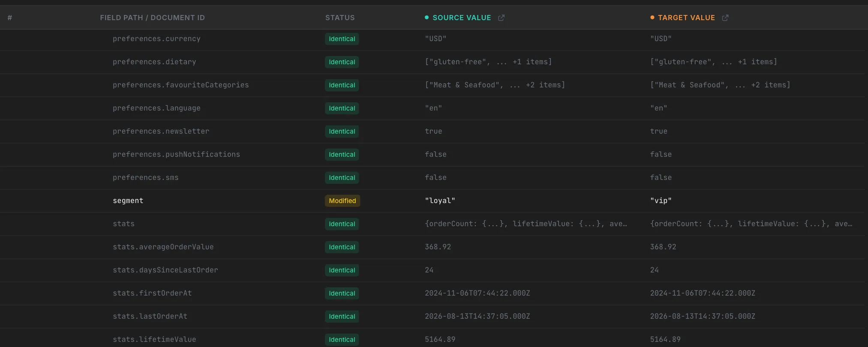This screenshot has width=868, height=347.
Task: Click target value ["Meat & Seafood", ... +2 items]
Action: (720, 85)
